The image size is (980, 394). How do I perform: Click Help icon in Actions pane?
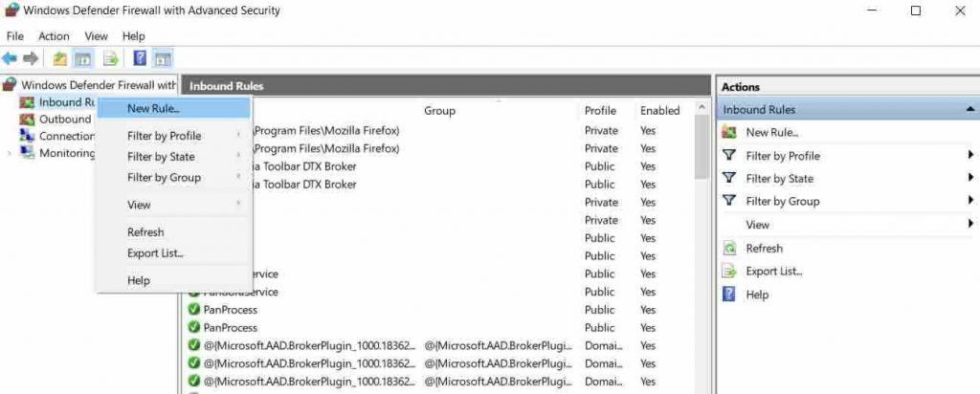click(728, 295)
